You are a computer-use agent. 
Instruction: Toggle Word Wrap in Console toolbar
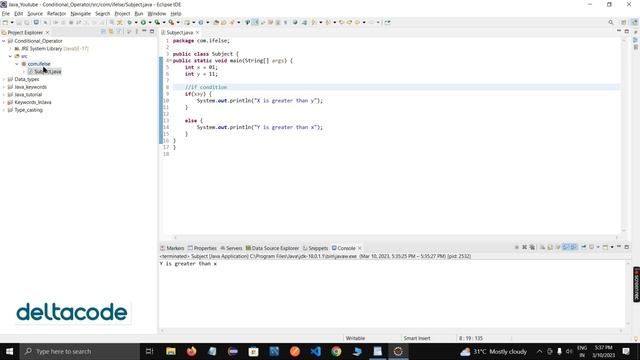click(558, 247)
